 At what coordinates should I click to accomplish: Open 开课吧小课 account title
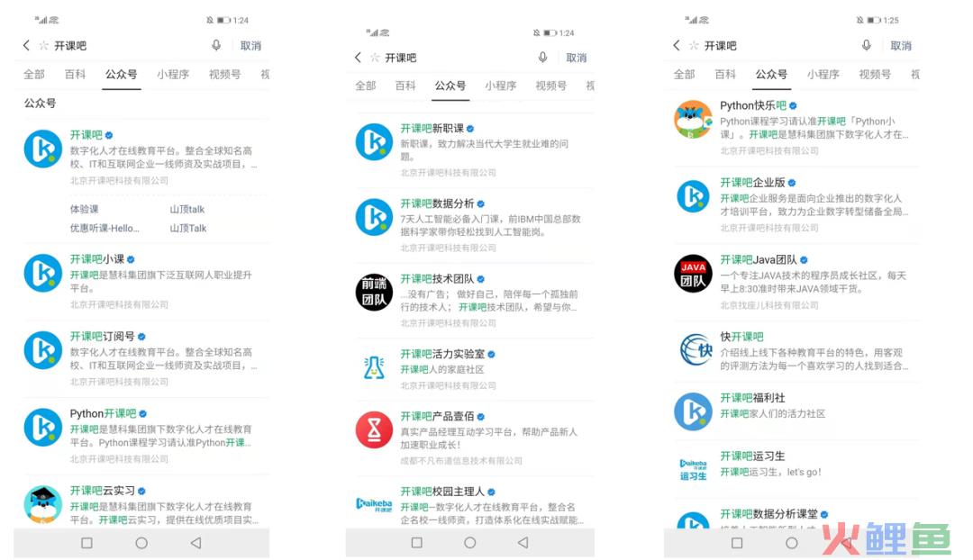click(x=96, y=258)
